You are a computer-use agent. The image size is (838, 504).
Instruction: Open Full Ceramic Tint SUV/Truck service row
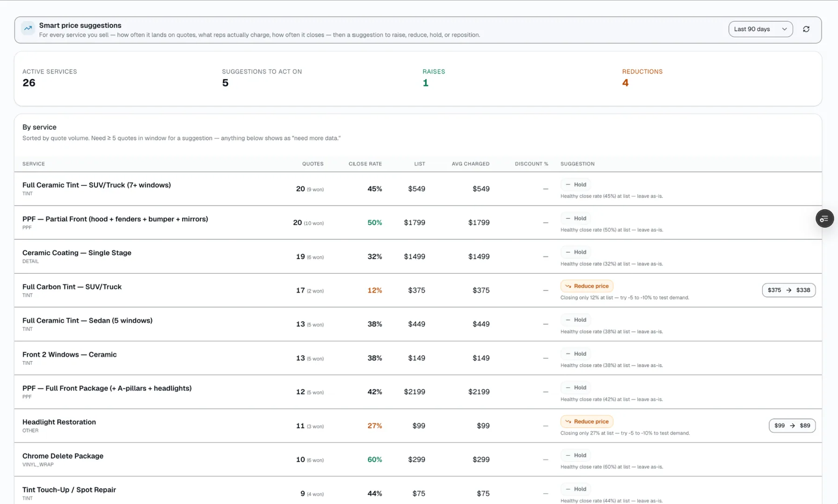tap(418, 188)
